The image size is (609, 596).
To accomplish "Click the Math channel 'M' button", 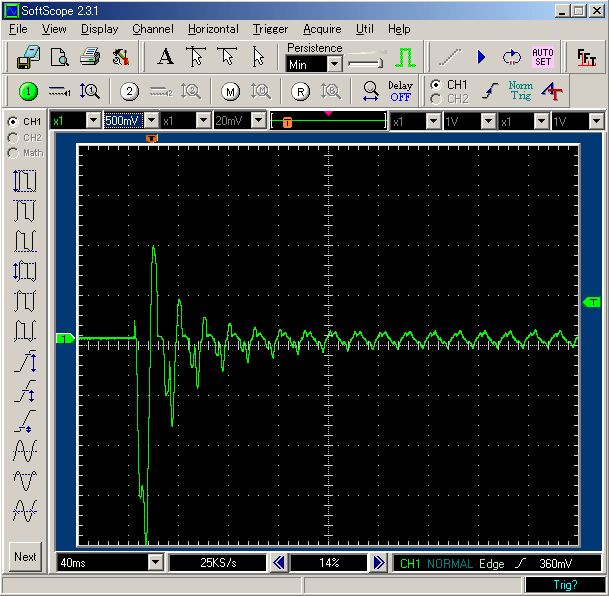I will click(231, 91).
